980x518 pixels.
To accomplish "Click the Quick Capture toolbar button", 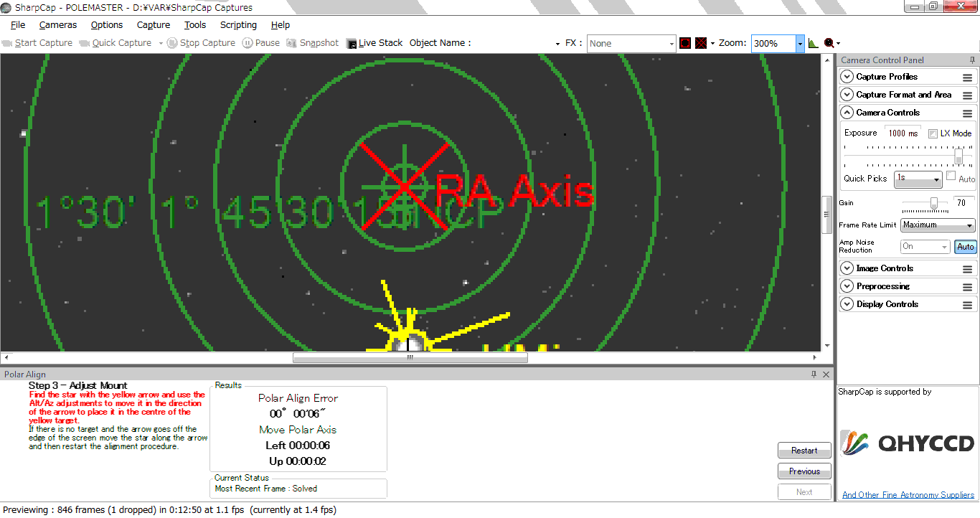I will (115, 43).
